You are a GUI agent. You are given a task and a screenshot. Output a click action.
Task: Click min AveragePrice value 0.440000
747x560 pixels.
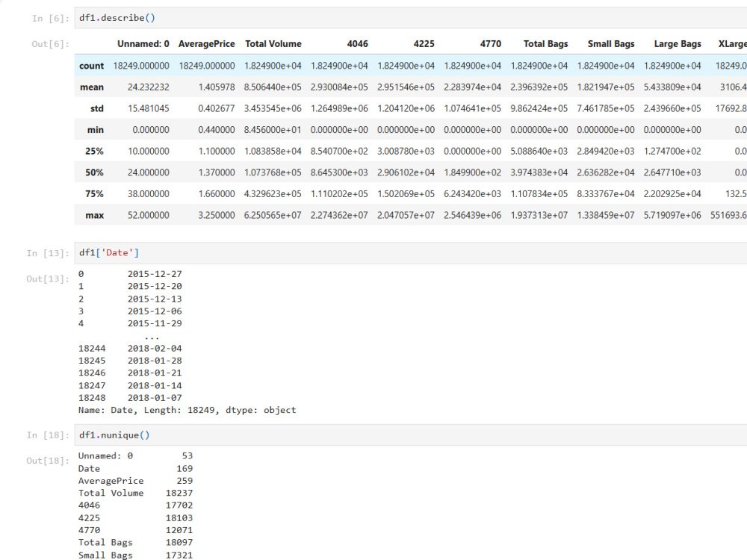click(x=217, y=130)
